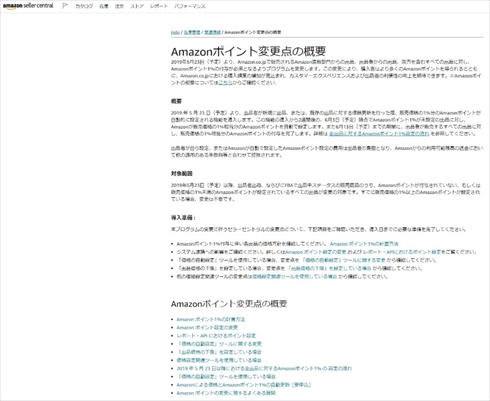The height and width of the screenshot is (401, 490).
Task: Open the inline レポート・APIにおけるポイント設定 link in the second bullet
Action: click(x=402, y=252)
